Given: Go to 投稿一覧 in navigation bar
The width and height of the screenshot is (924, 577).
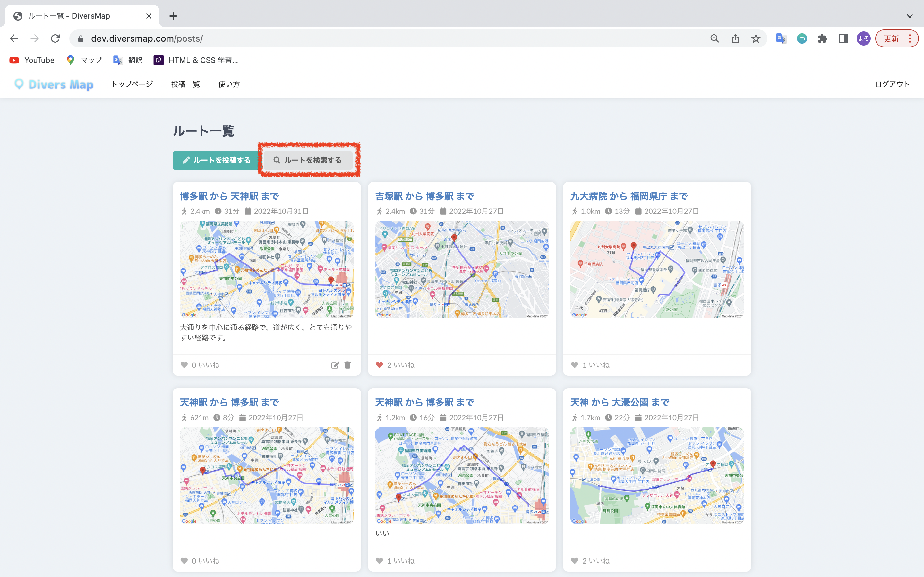Looking at the screenshot, I should point(185,84).
